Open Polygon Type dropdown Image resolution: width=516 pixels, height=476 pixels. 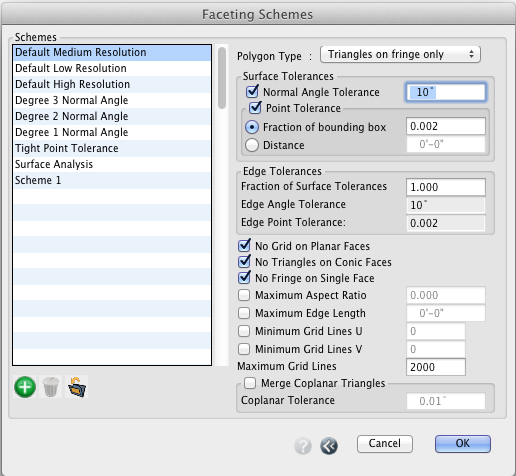tap(400, 54)
